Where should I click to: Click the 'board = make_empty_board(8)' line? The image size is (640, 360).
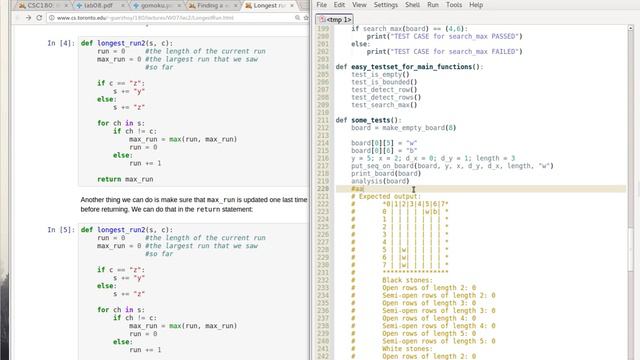[x=403, y=128]
